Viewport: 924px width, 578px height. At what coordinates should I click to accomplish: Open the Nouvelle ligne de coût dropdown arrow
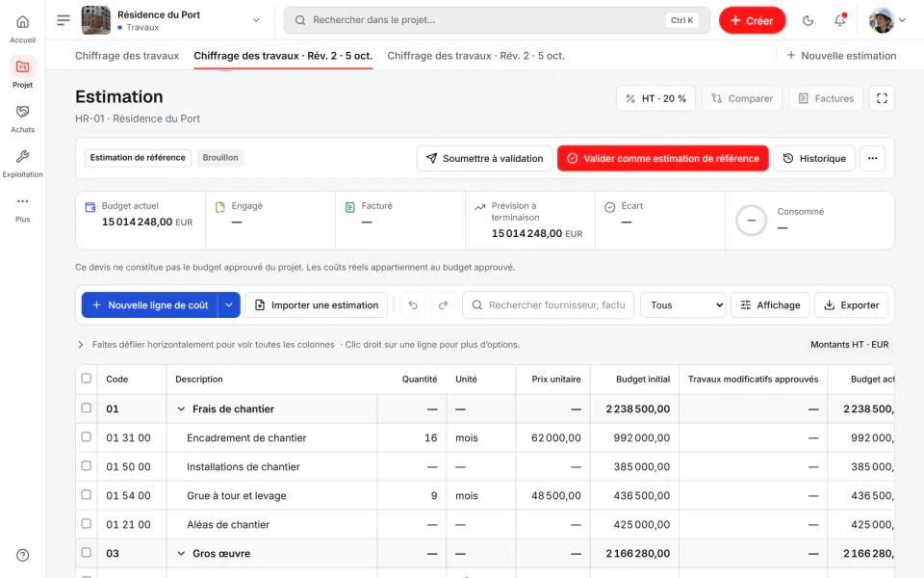point(229,305)
